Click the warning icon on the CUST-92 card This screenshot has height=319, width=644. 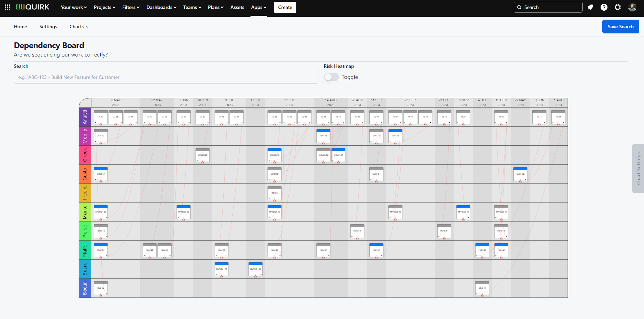pos(520,181)
